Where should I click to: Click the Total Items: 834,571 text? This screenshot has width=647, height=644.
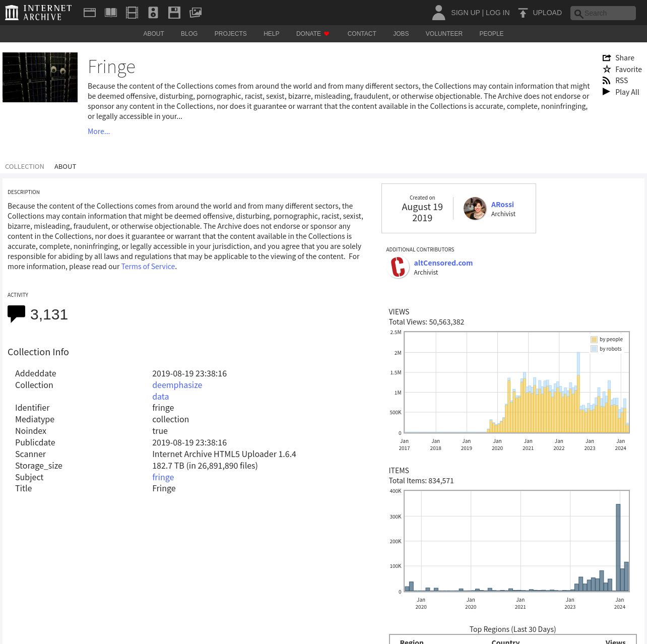[x=421, y=481]
